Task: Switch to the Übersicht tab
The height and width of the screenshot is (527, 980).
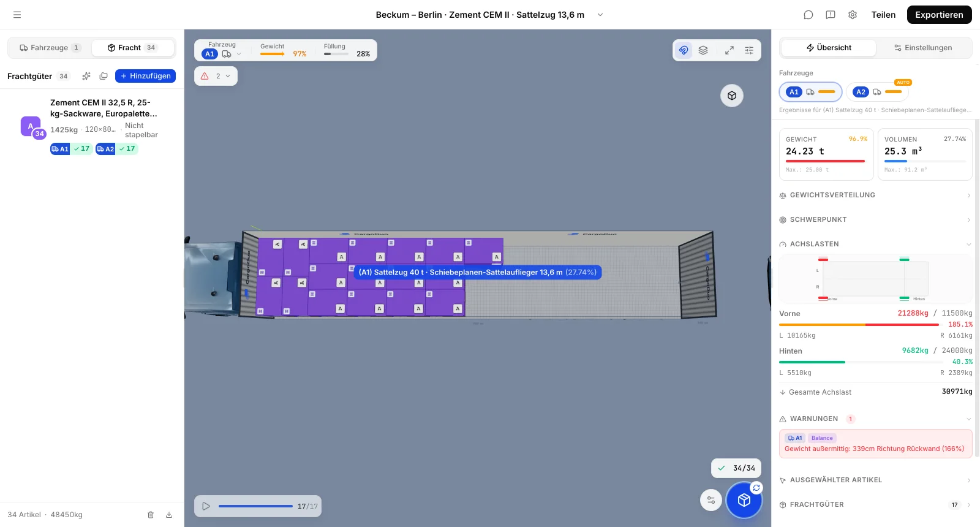Action: [x=829, y=48]
